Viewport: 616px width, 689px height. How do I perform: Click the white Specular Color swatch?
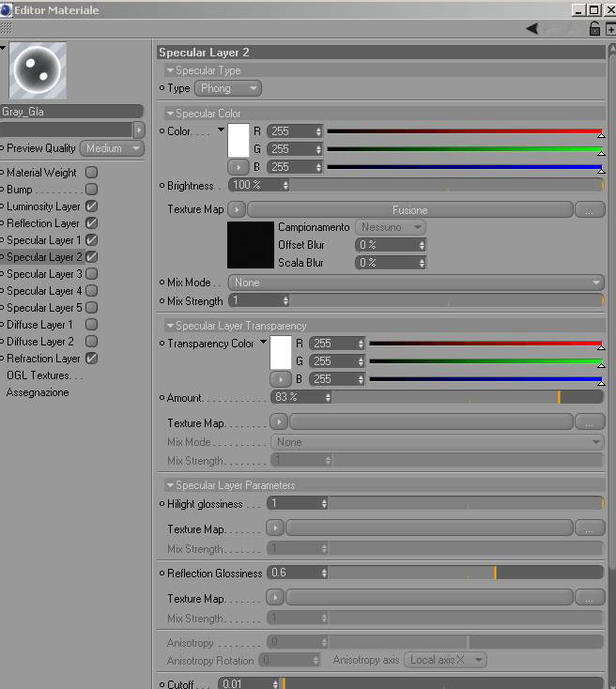[239, 141]
